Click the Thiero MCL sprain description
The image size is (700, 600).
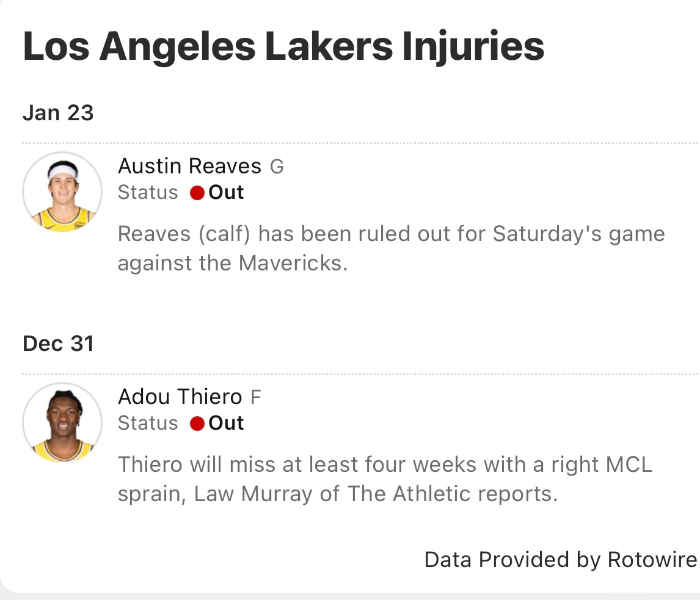(385, 479)
